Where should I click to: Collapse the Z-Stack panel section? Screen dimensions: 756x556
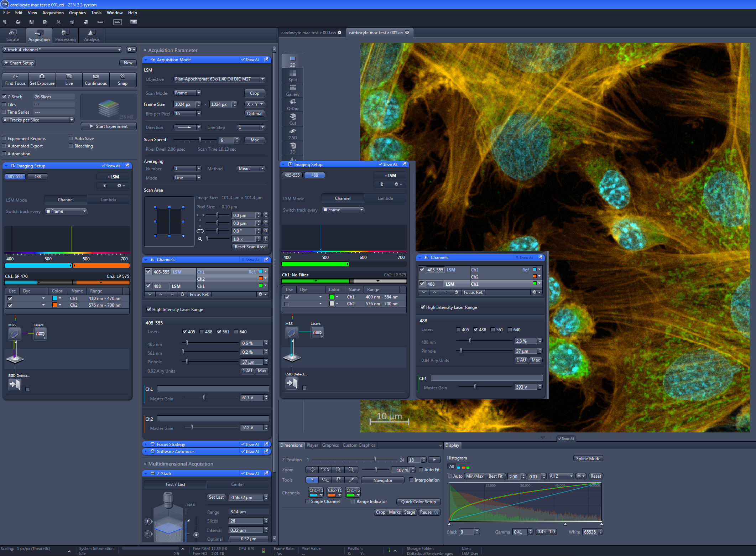pos(146,473)
